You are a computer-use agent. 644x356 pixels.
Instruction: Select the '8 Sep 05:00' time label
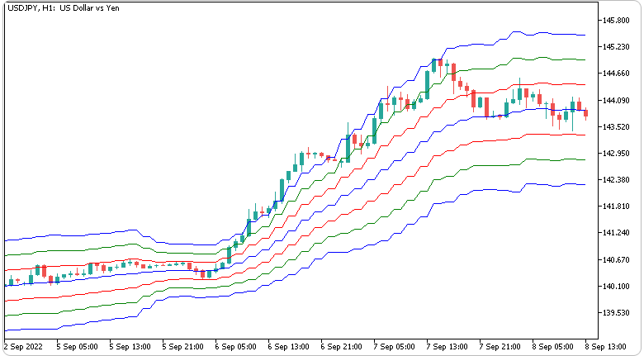pyautogui.click(x=553, y=347)
